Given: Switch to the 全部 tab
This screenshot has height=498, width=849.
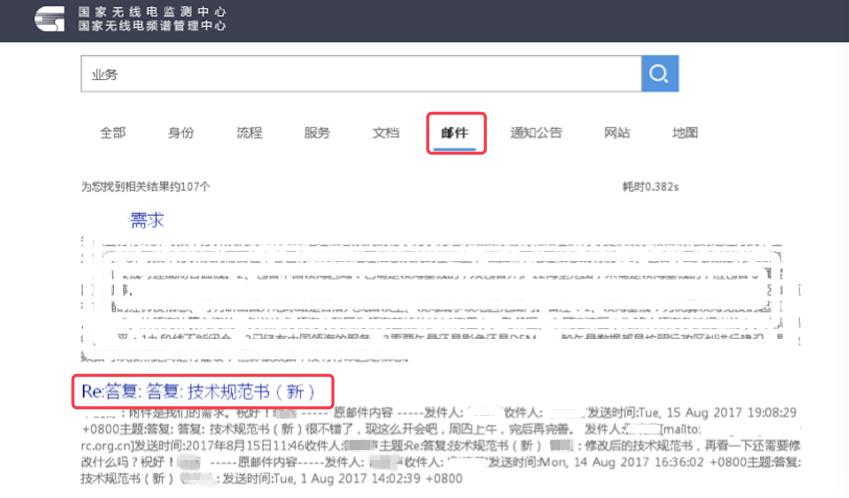Looking at the screenshot, I should pyautogui.click(x=113, y=133).
